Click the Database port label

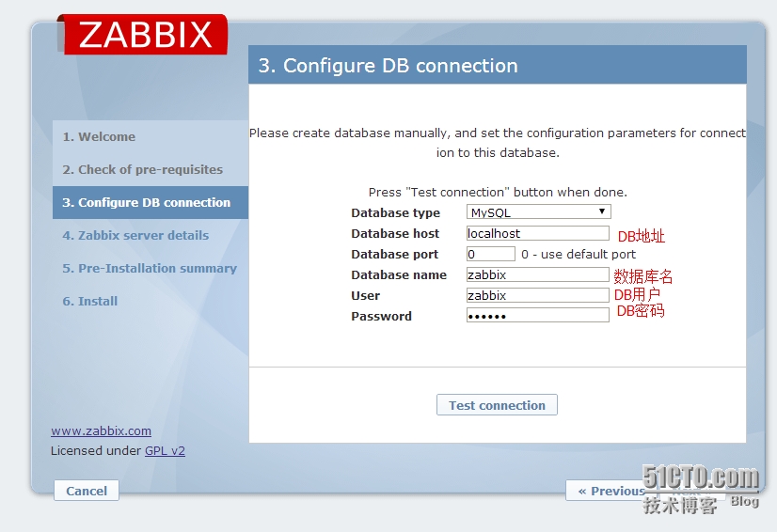(394, 254)
